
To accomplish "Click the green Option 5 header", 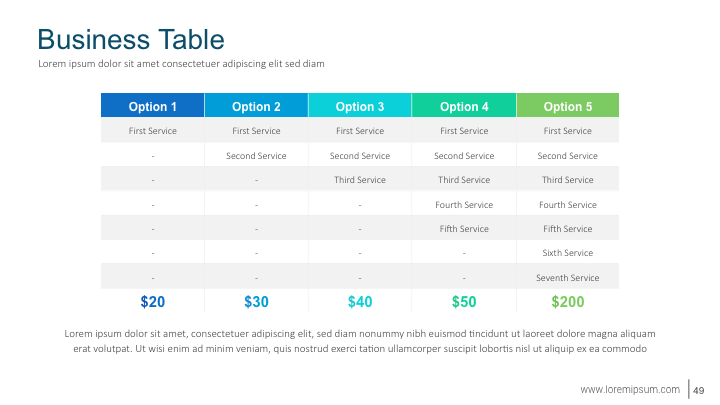I will [567, 107].
